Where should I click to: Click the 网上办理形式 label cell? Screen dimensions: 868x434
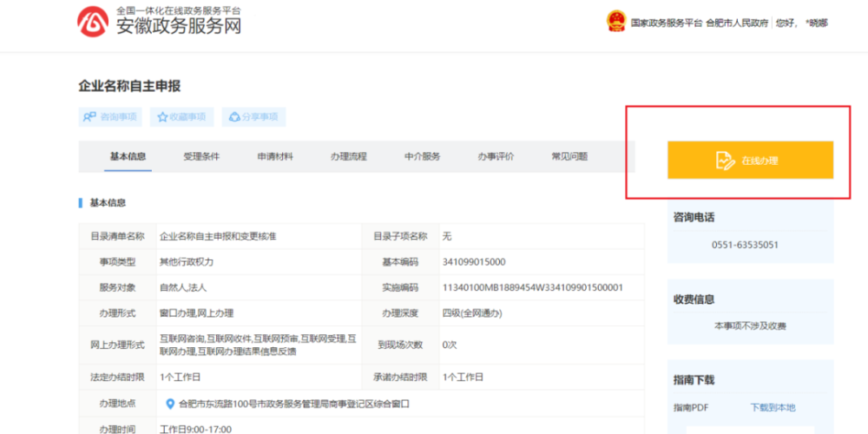(x=117, y=345)
